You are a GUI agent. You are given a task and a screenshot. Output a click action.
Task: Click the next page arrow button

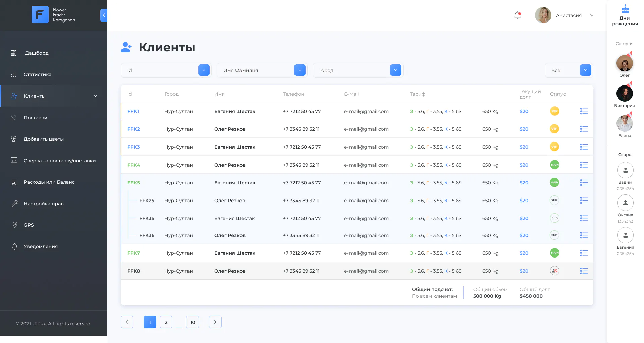point(215,322)
